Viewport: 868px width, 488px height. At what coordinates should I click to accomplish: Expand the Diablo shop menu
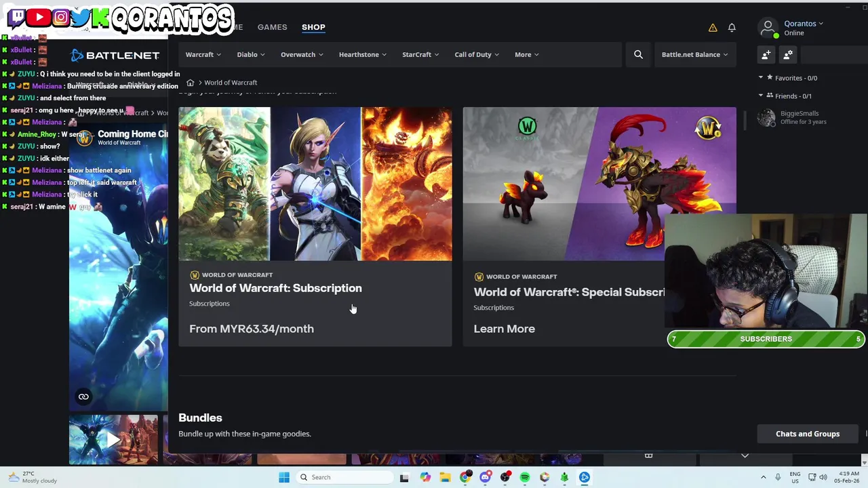pos(250,54)
